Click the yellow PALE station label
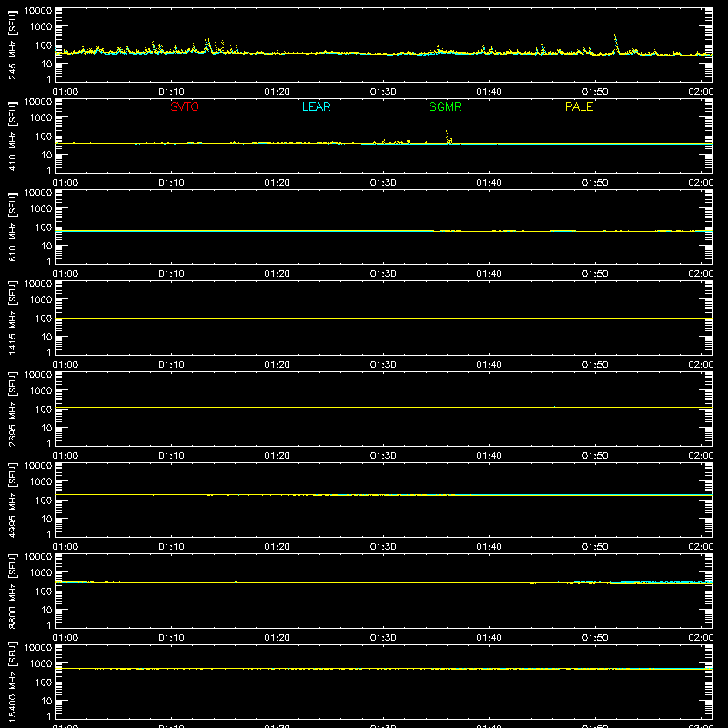This screenshot has height=728, width=728. pos(579,106)
